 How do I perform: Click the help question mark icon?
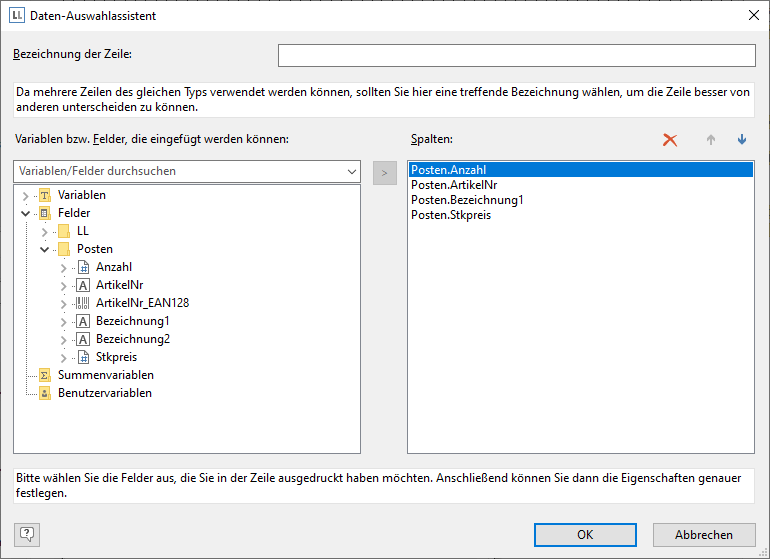pyautogui.click(x=27, y=534)
